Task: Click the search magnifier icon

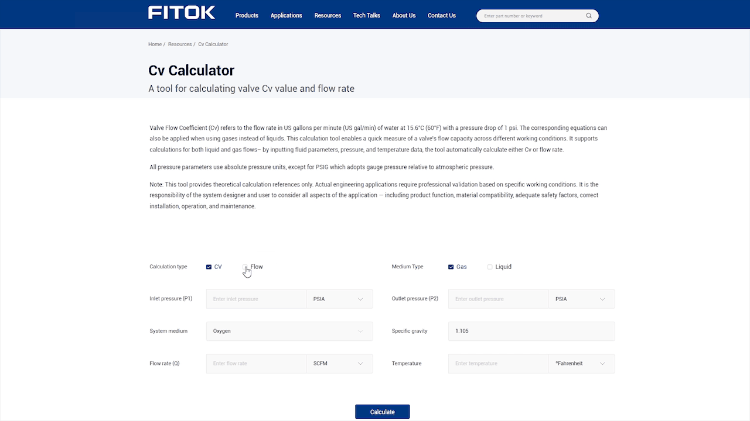Action: (589, 16)
